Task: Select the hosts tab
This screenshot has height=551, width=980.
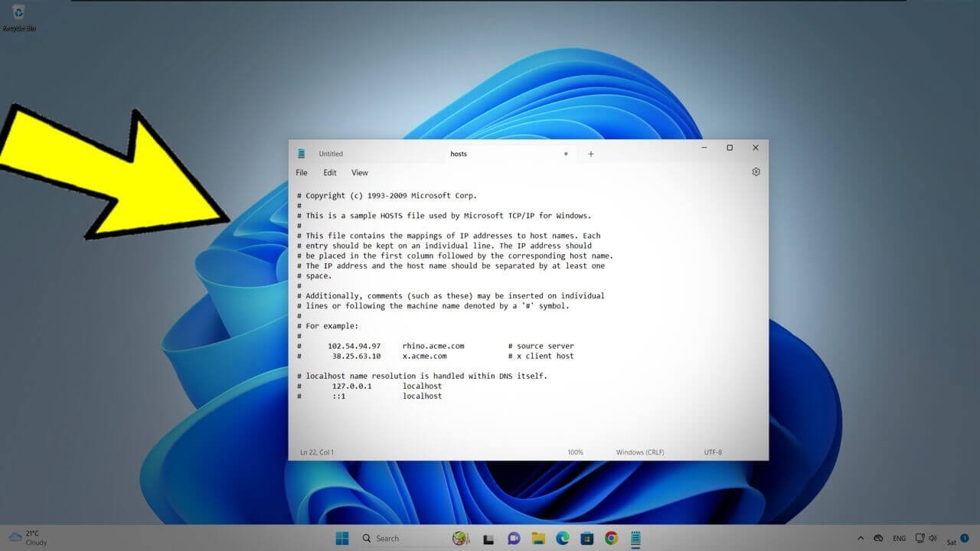Action: (x=459, y=154)
